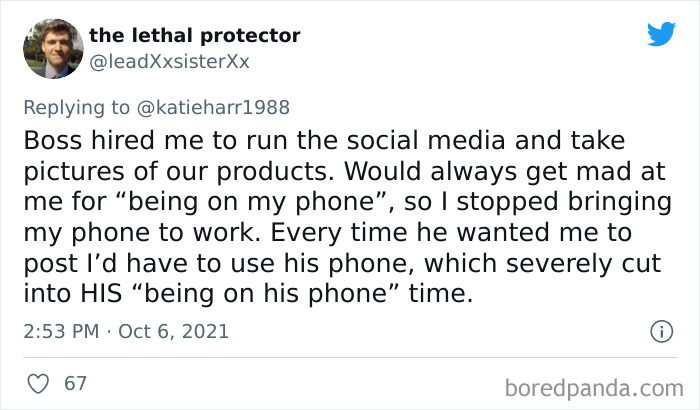Like the tweet with the heart icon
This screenshot has width=700, height=410.
coord(37,382)
